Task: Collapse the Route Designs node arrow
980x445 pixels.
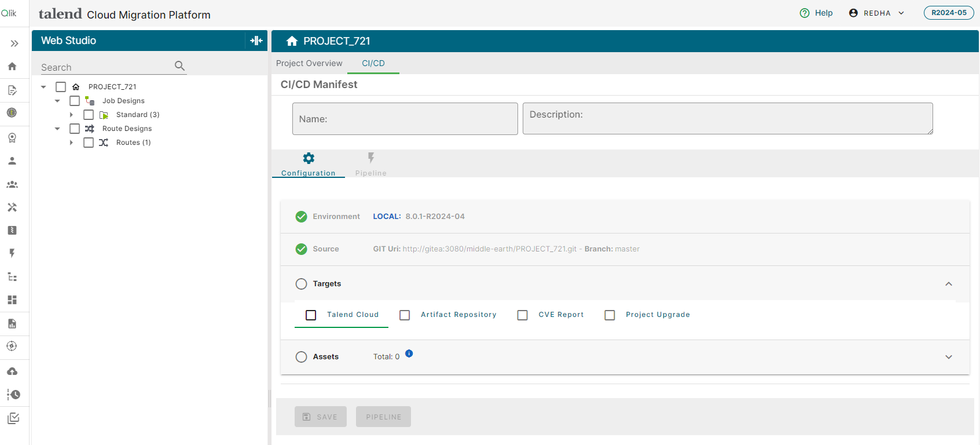Action: [x=57, y=129]
